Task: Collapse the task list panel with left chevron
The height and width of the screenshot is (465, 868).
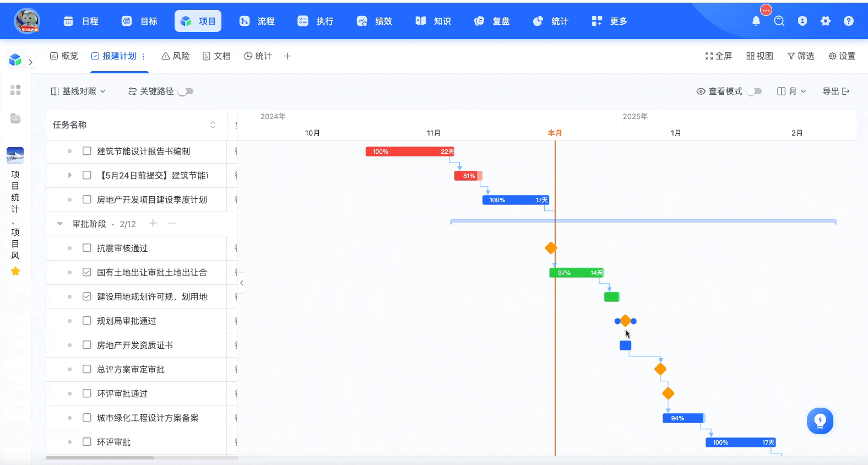Action: click(241, 283)
